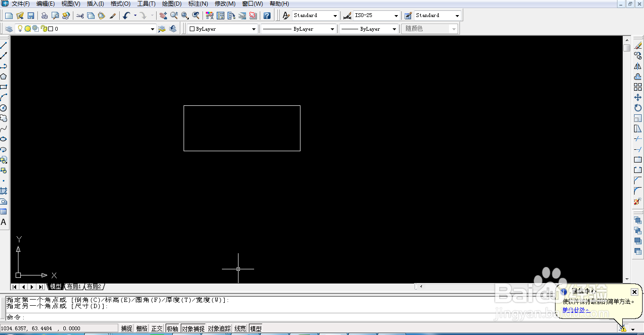644x335 pixels.
Task: Click the Save (floppy disk) icon
Action: 31,16
